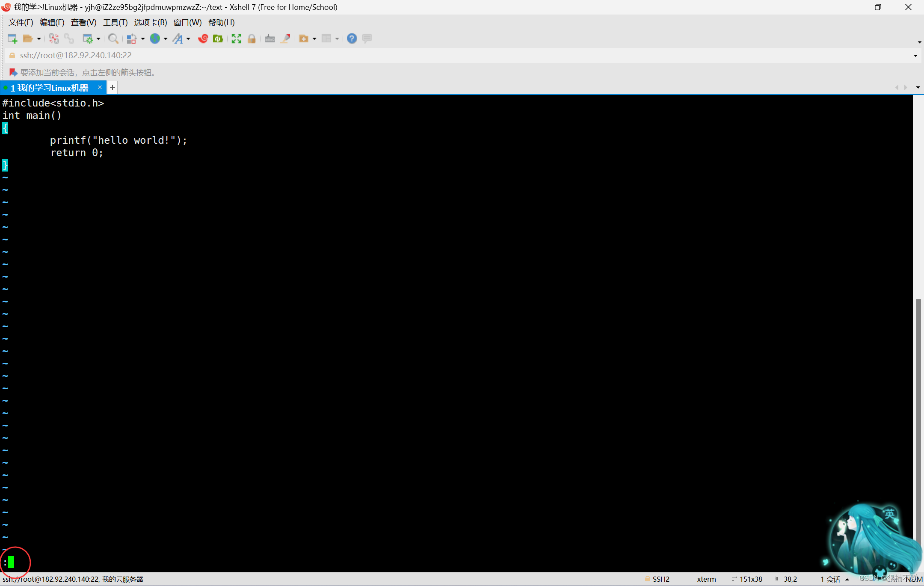Click the keyboard key mapping icon
Viewport: 924px width, 586px height.
point(270,39)
